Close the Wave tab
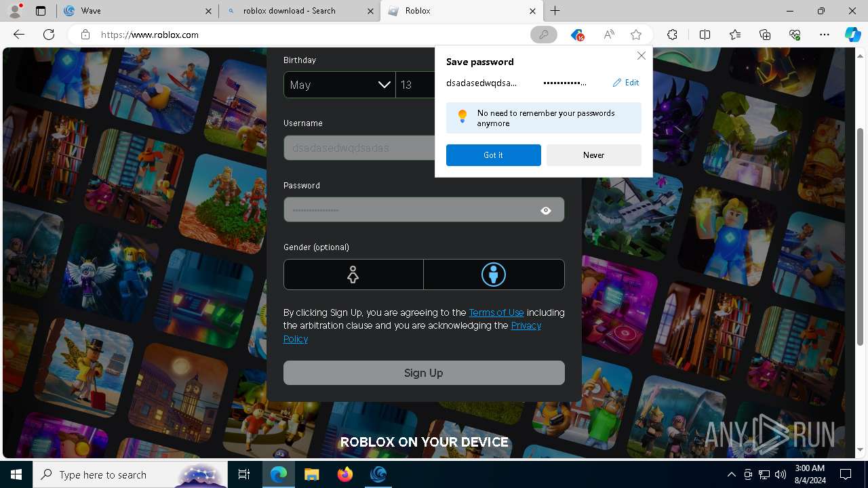Image resolution: width=868 pixels, height=488 pixels. pyautogui.click(x=209, y=11)
